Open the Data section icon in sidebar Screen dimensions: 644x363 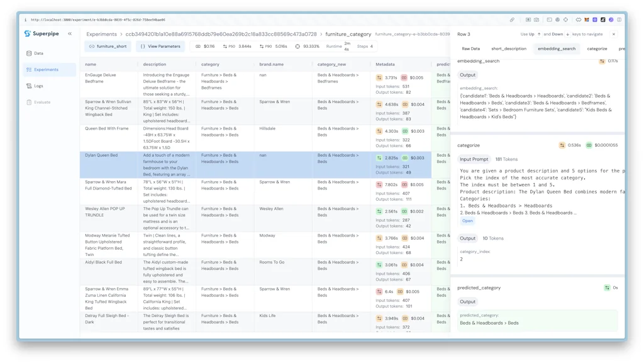pos(29,53)
